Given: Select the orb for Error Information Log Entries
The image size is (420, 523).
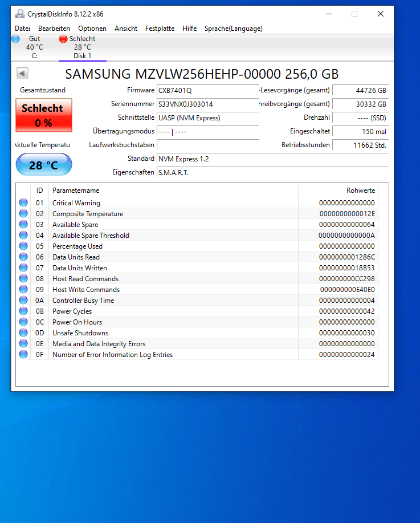Looking at the screenshot, I should [x=23, y=354].
